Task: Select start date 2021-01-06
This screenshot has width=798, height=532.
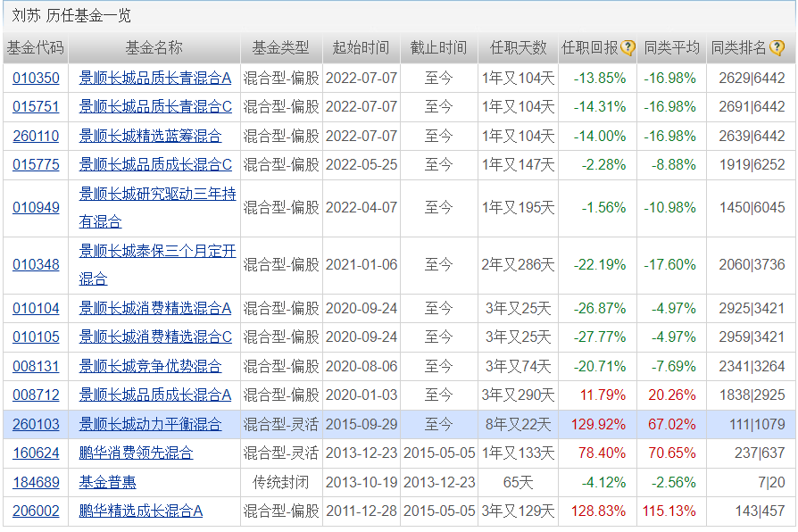Action: click(x=362, y=264)
